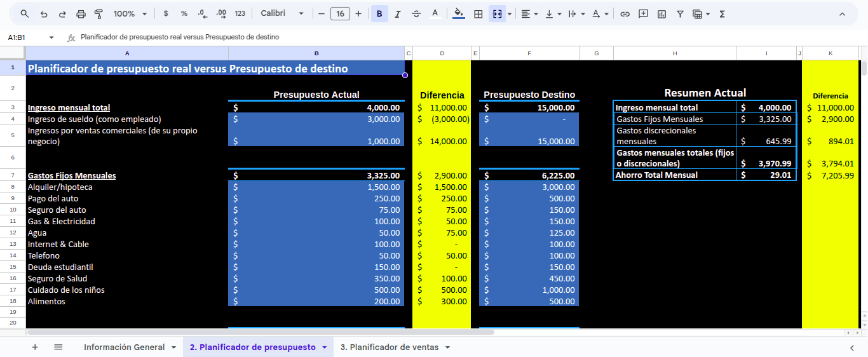
Task: Toggle strikethrough formatting
Action: pos(416,13)
